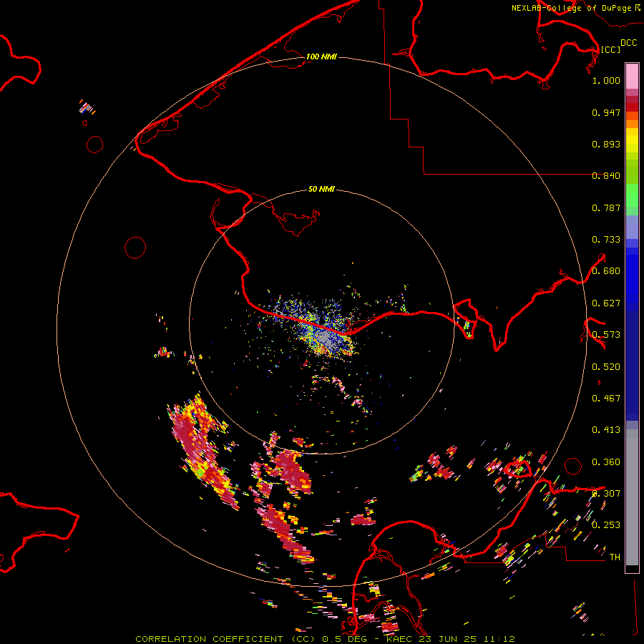Viewport: 644px width, 644px height.
Task: Click the 100 NMI range ring label
Action: point(321,57)
